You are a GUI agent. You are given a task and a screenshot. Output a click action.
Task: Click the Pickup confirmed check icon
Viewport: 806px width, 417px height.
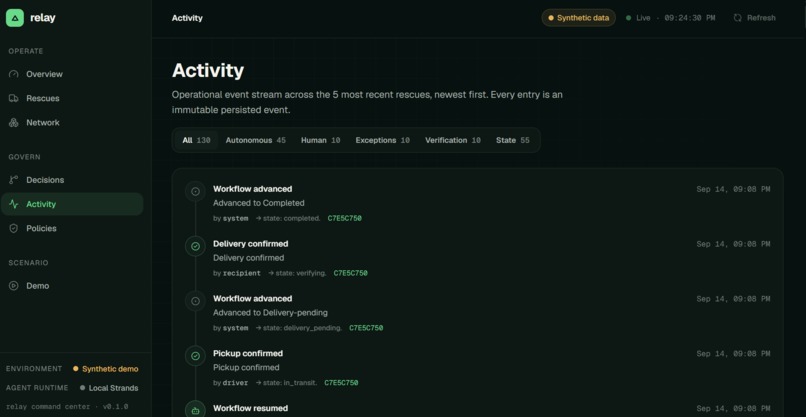pyautogui.click(x=195, y=356)
